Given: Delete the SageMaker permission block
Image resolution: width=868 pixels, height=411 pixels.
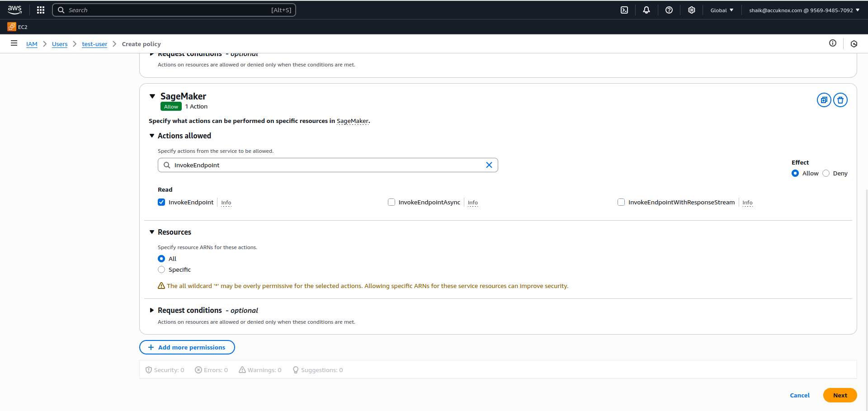Looking at the screenshot, I should pos(840,100).
